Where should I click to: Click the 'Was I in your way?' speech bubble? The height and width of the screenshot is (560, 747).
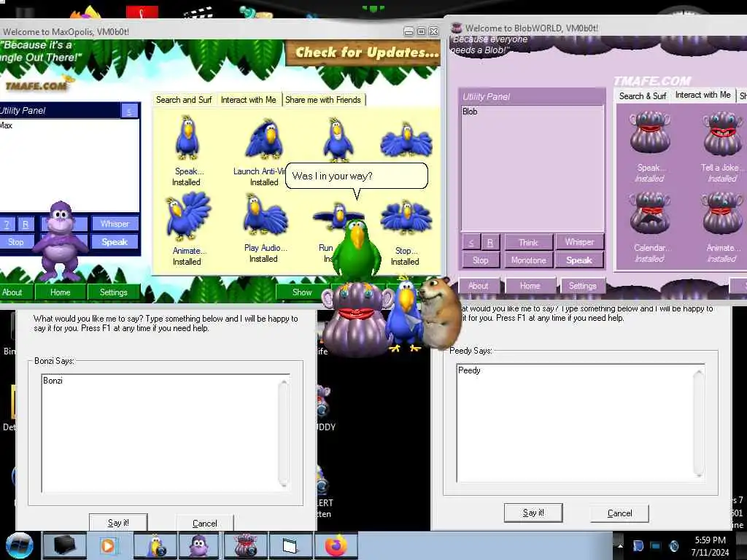click(356, 176)
